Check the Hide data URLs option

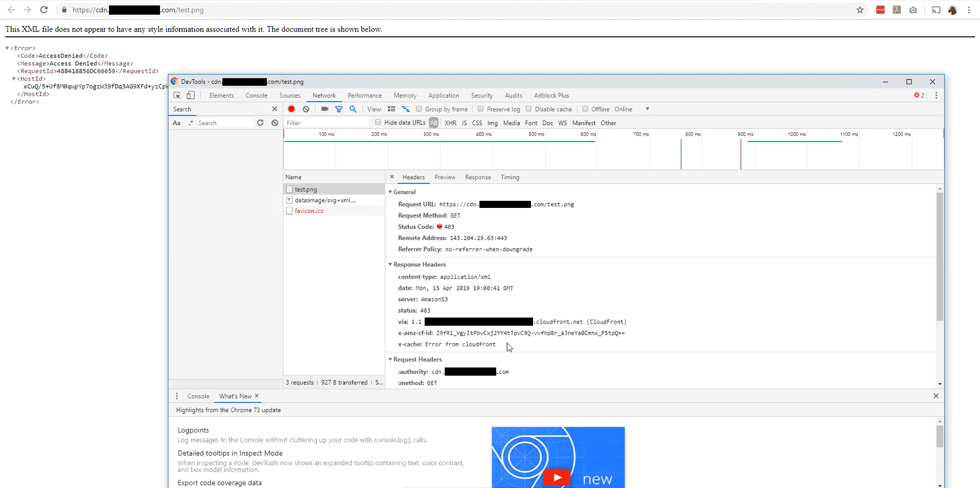point(378,123)
